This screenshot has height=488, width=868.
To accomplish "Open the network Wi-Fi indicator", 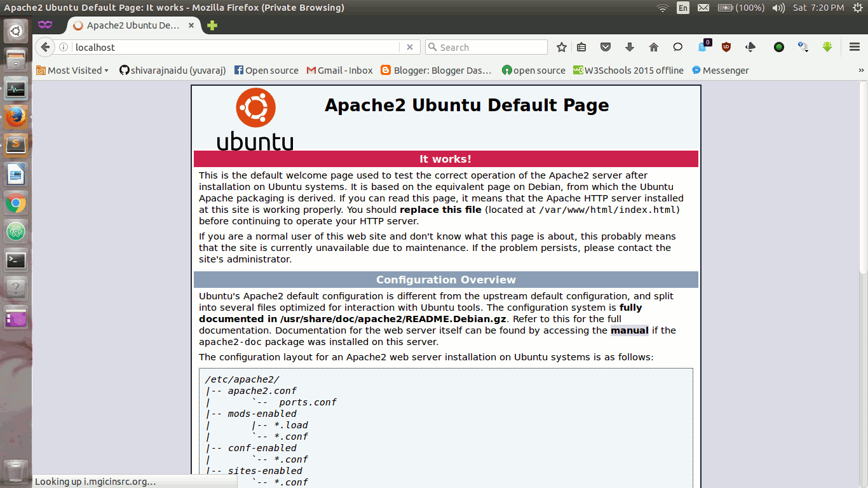I will 663,8.
